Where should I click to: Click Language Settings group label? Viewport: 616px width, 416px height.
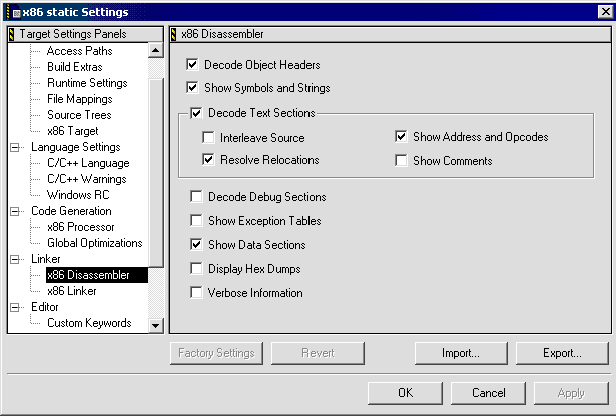click(x=76, y=147)
